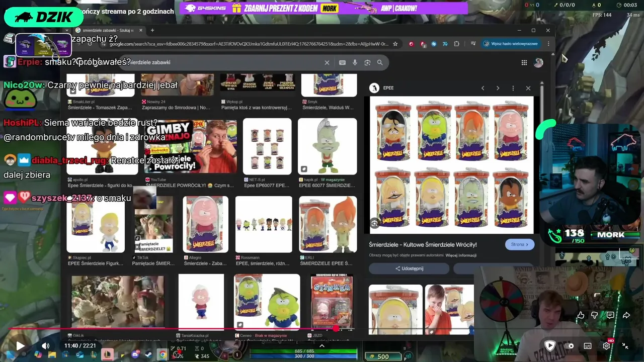644x362 pixels.
Task: Open the Ceneo Brak w magazynie image result
Action: [x=267, y=302]
